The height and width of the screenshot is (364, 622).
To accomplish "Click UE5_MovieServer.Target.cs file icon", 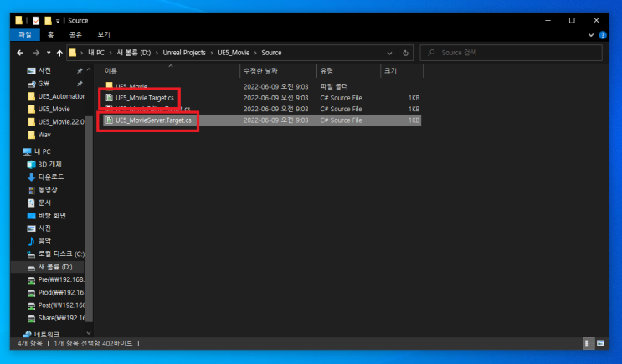I will tap(109, 120).
